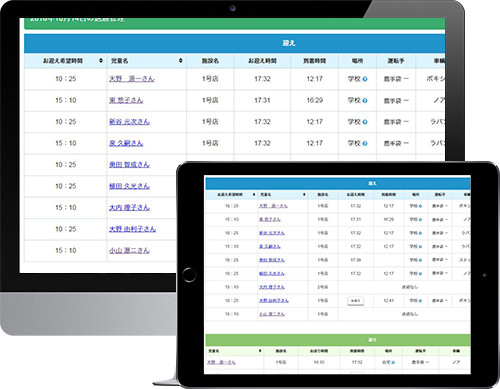500x389 pixels.
Task: Tablet: click the 12:41 arrival time cell
Action: point(389,301)
